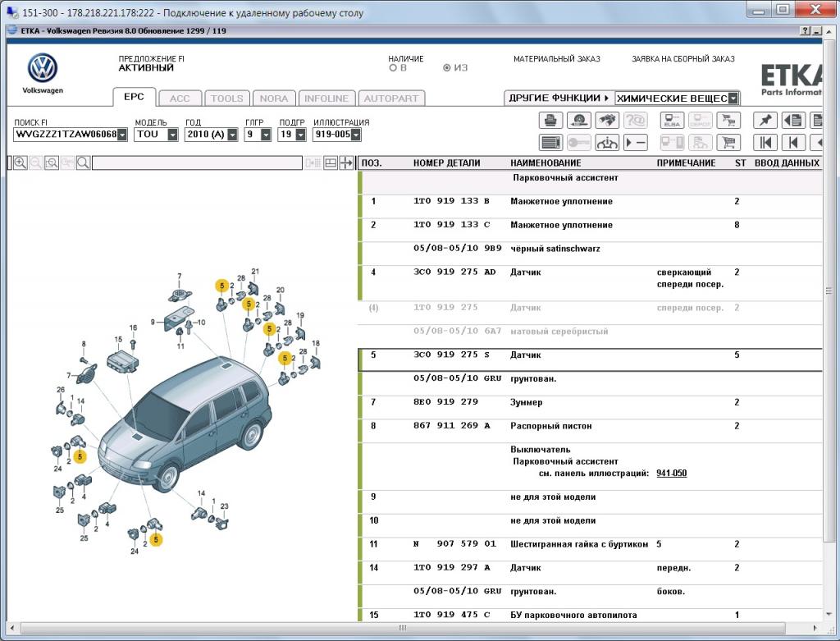Viewport: 840px width, 641px height.
Task: Select the 'ИЗ' availability radio button
Action: [x=447, y=68]
